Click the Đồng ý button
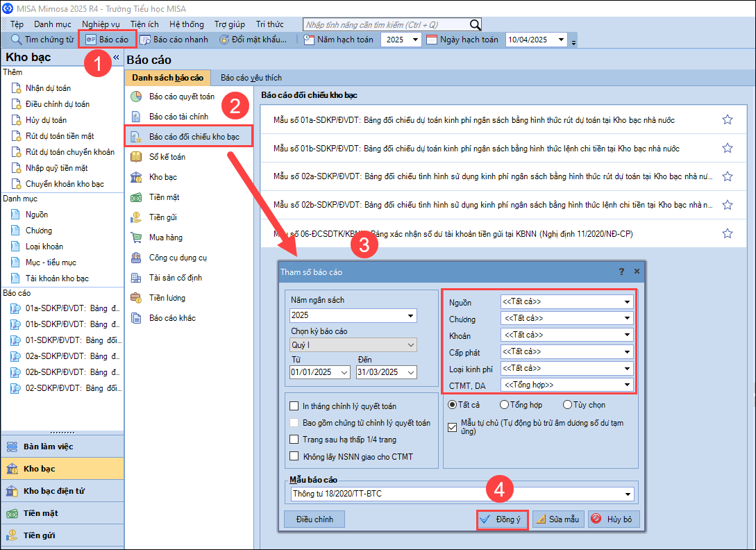756x550 pixels. 503,519
